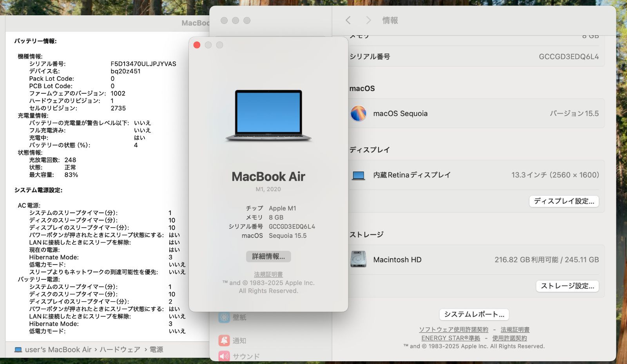Open ディスプレイ設定... button
This screenshot has height=364, width=627.
pyautogui.click(x=564, y=201)
